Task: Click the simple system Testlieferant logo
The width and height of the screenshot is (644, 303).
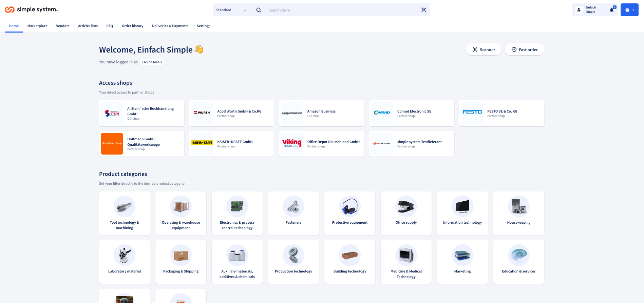Action: pos(382,144)
